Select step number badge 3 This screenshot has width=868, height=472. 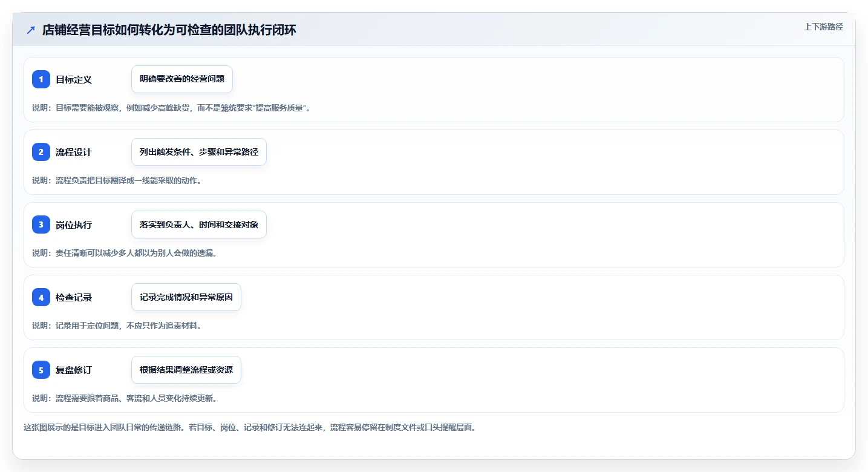click(41, 225)
